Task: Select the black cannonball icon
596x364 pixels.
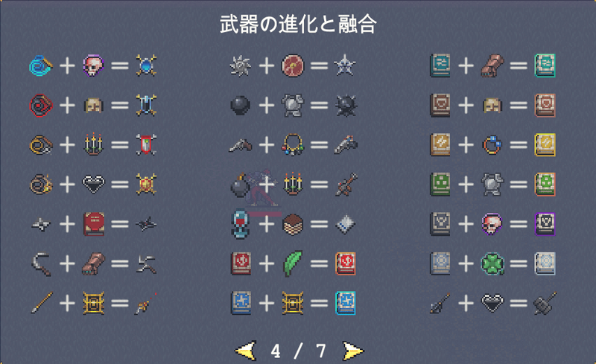Action: point(240,105)
